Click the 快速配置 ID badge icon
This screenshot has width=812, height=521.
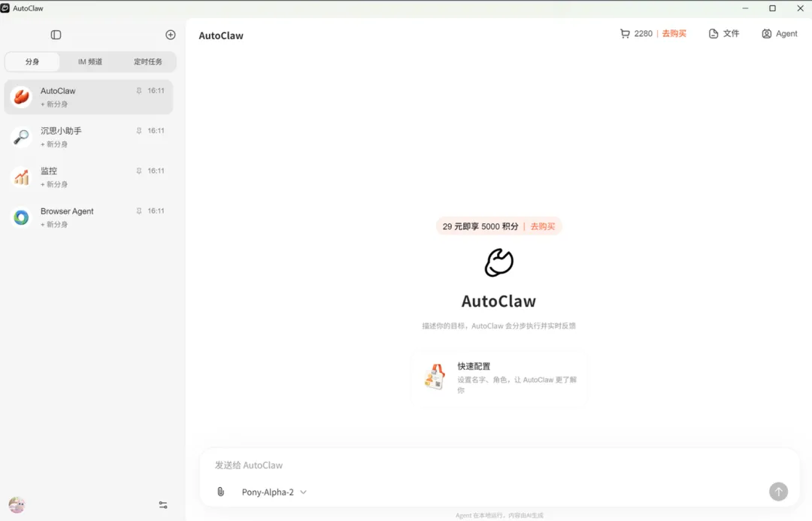pyautogui.click(x=435, y=377)
